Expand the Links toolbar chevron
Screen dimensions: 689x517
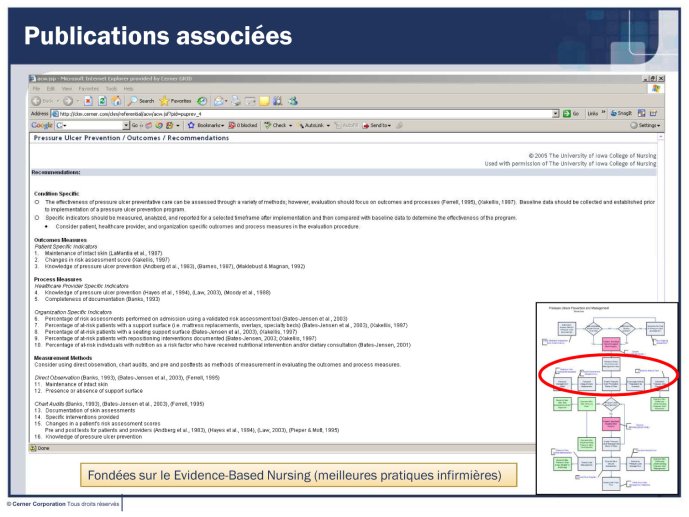click(x=603, y=113)
